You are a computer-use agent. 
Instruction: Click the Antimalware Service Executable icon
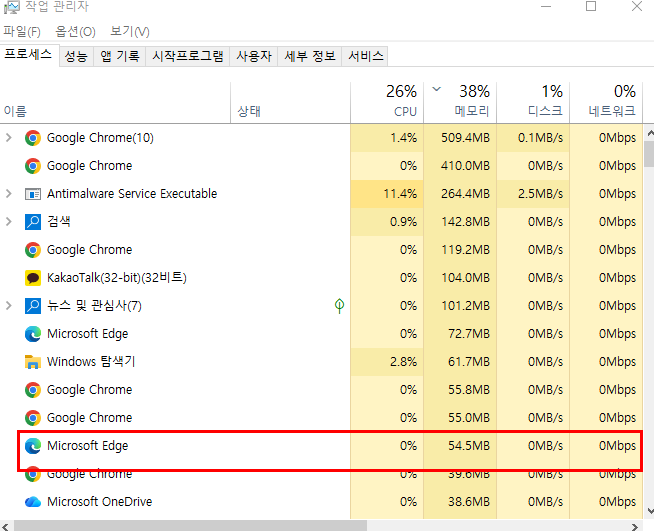[33, 194]
